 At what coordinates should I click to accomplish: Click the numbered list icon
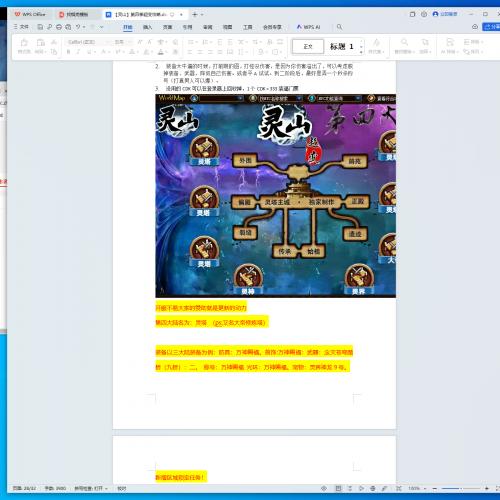point(205,42)
